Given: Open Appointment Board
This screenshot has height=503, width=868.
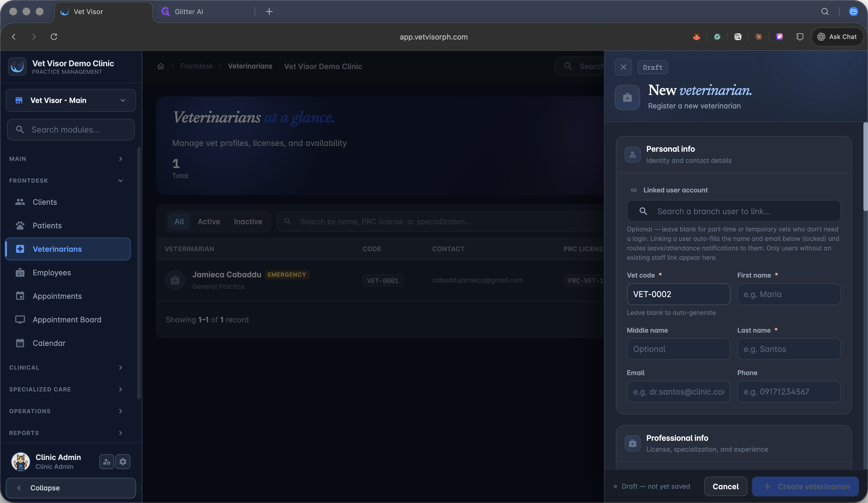Looking at the screenshot, I should (x=68, y=319).
